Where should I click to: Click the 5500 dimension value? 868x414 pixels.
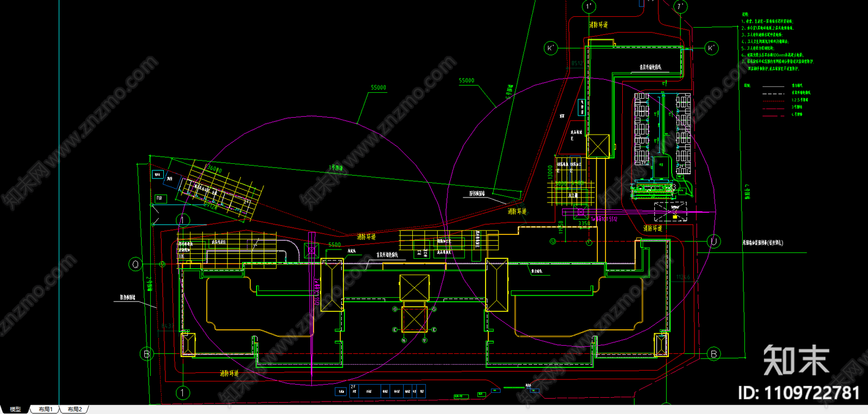tap(335, 245)
